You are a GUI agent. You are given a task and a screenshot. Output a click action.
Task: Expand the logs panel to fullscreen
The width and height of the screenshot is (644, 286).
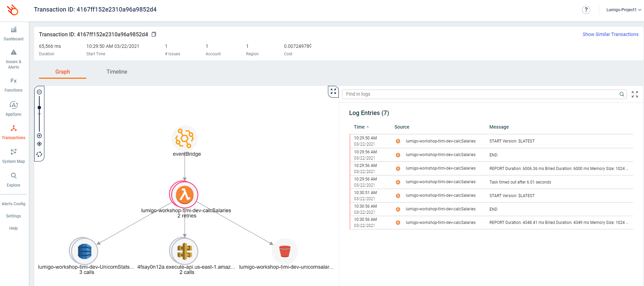click(x=635, y=94)
